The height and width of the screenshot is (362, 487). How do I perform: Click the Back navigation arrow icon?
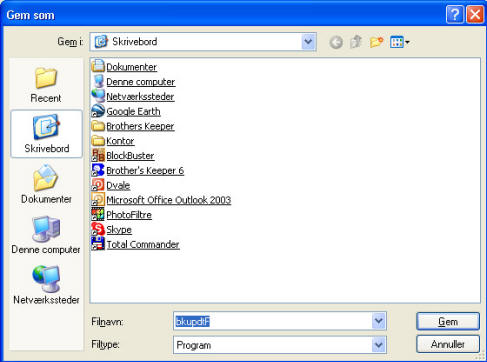tap(336, 42)
